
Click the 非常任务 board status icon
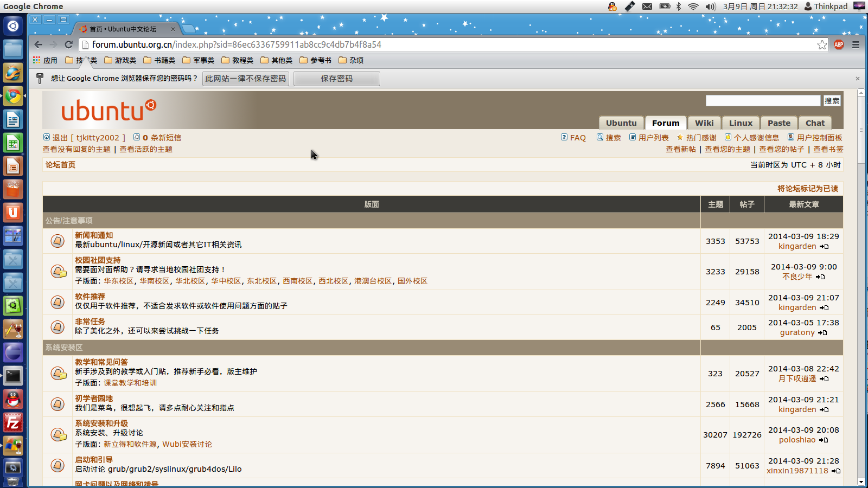[58, 327]
